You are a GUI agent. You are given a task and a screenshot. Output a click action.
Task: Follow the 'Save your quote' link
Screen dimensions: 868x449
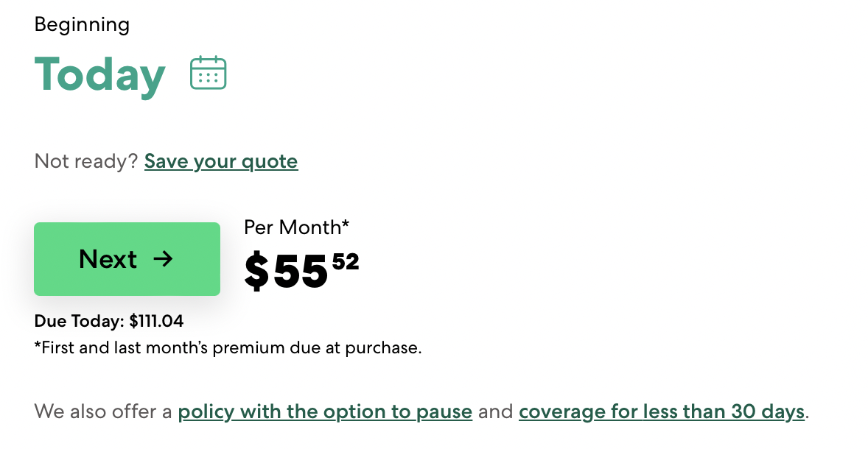point(221,161)
